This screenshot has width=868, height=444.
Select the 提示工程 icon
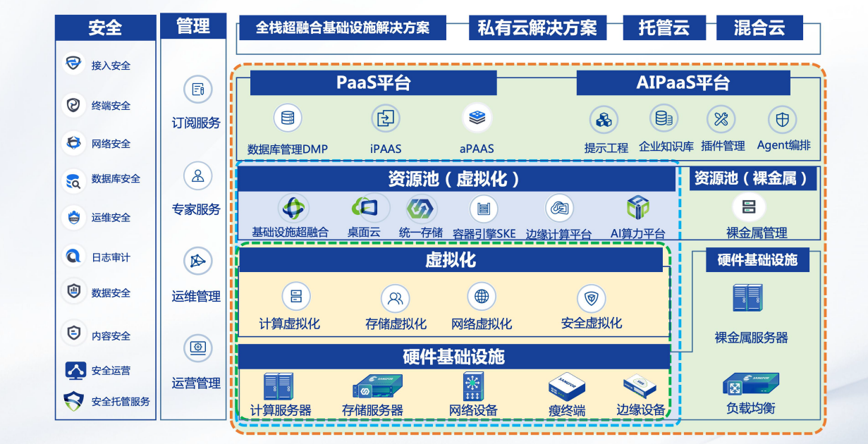tap(604, 121)
